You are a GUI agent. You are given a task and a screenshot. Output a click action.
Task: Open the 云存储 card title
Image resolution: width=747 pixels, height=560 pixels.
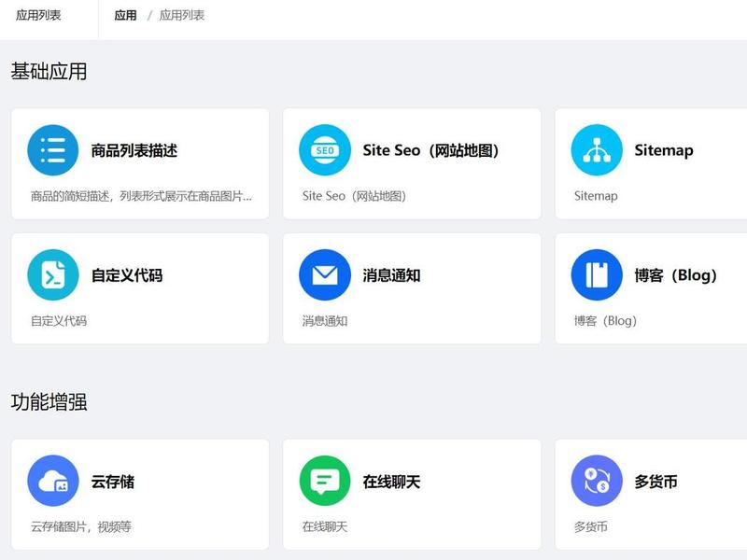coord(113,482)
